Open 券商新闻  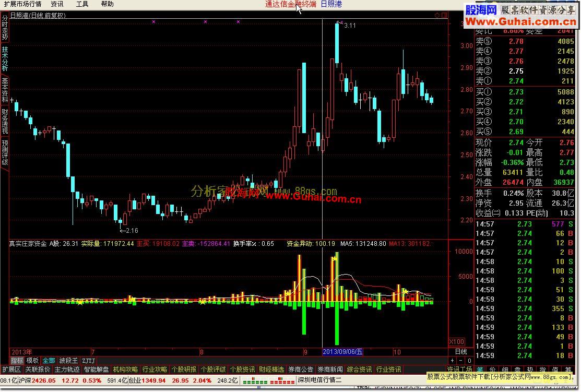click(330, 370)
